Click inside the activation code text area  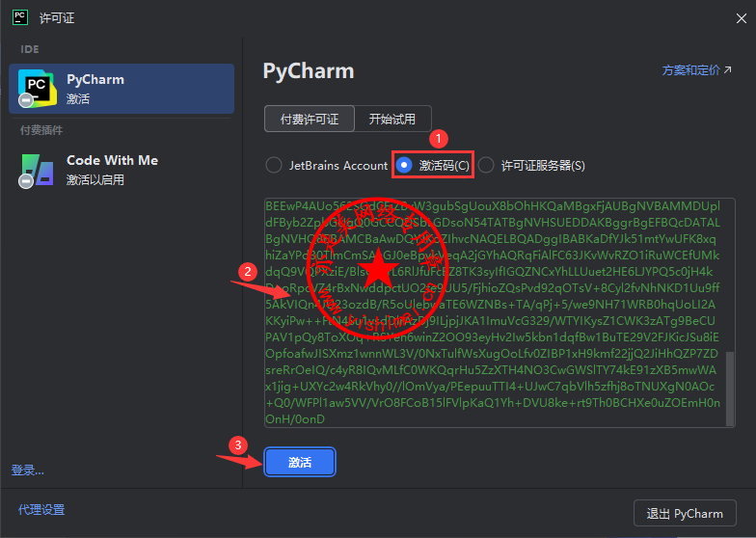[x=496, y=312]
